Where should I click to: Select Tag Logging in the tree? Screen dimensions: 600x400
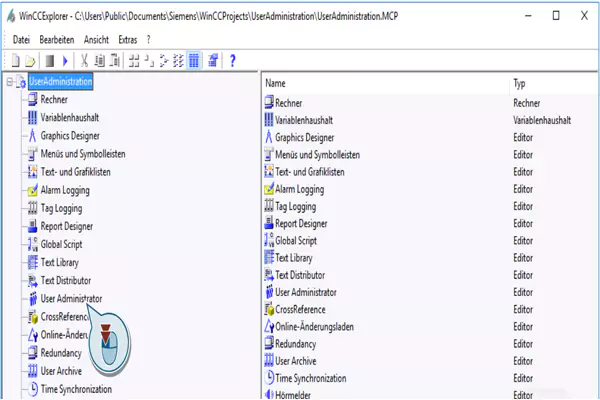(x=62, y=208)
